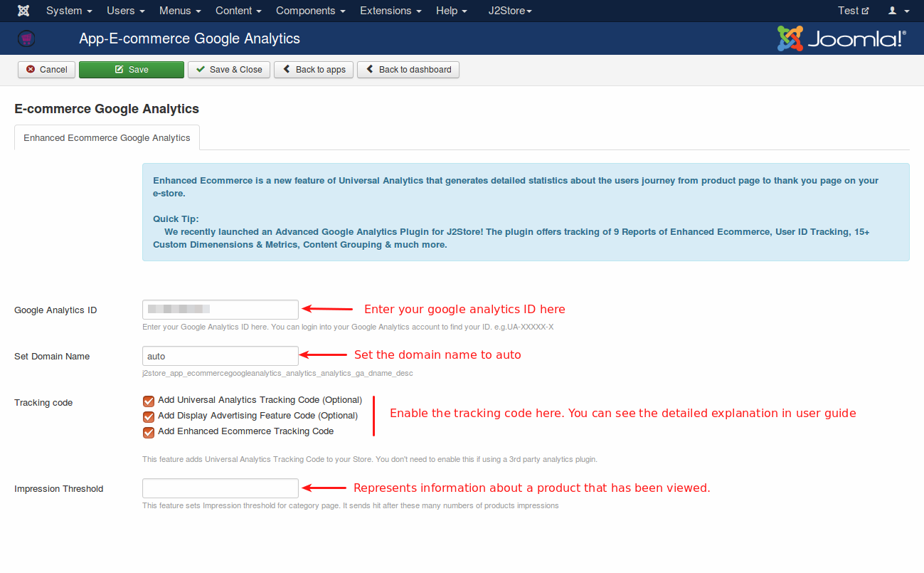
Task: Click the J2Store cart icon beside page title
Action: pyautogui.click(x=26, y=38)
